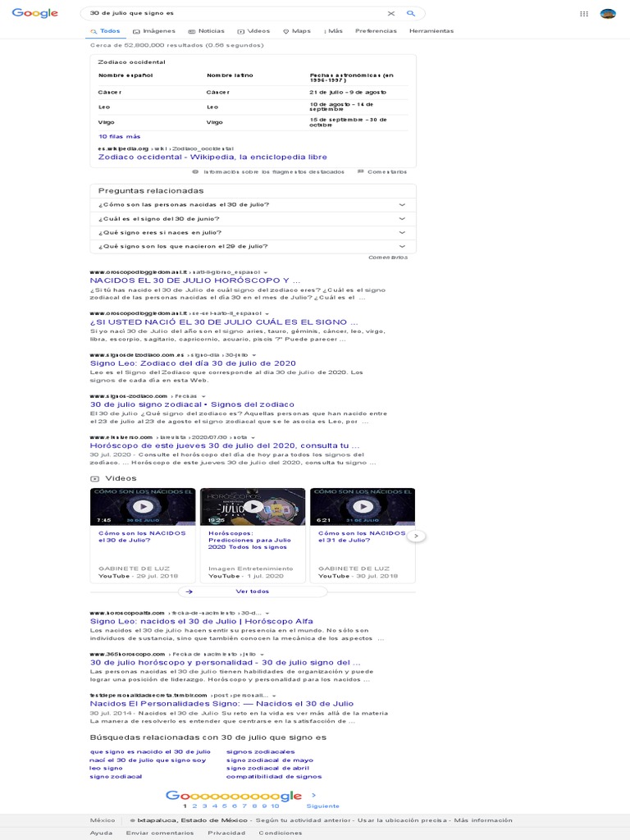Search related term signos zodiacales
Viewport: 630px width, 840px height.
tap(260, 752)
